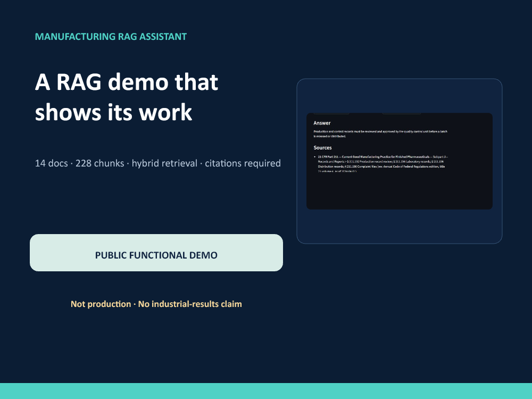This screenshot has height=399, width=532.
Task: Click the 'Answer' heading in the demo screenshot
Action: click(322, 123)
